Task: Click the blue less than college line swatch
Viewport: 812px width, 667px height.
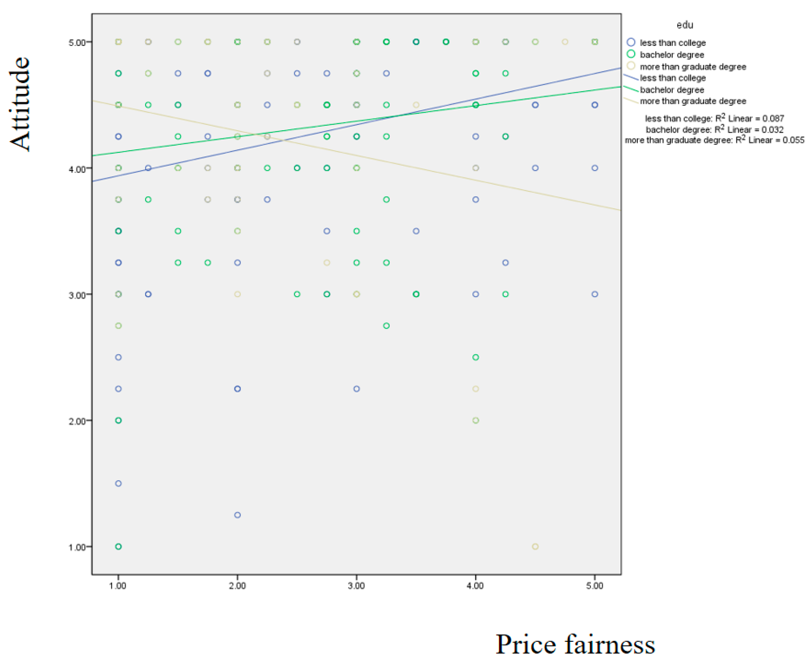Action: (x=631, y=77)
